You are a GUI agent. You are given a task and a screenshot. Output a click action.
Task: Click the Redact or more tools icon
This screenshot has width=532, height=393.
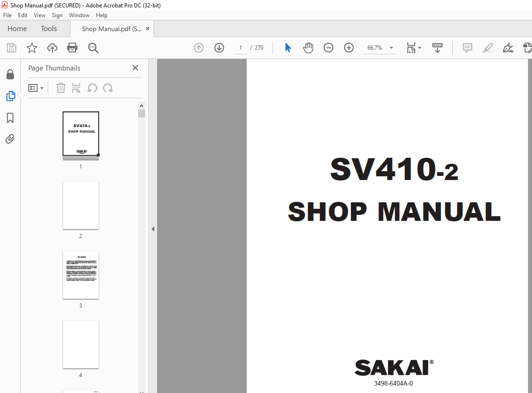(527, 48)
